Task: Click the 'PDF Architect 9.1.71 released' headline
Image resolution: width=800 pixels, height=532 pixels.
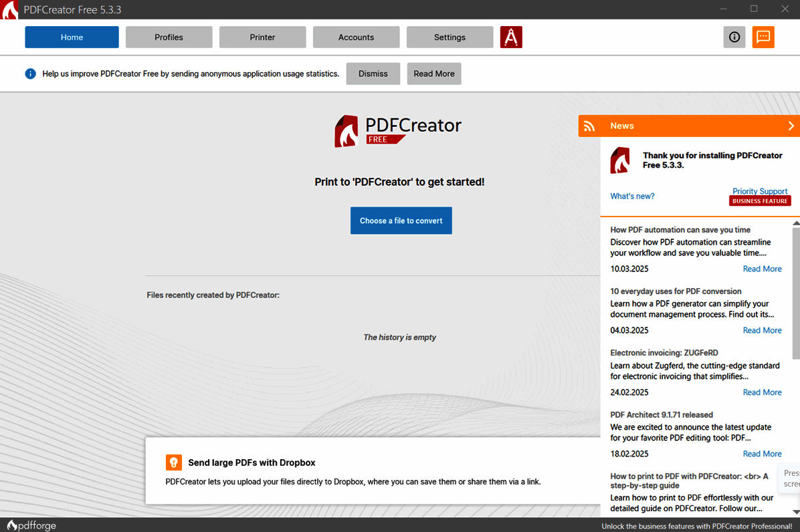Action: (662, 415)
